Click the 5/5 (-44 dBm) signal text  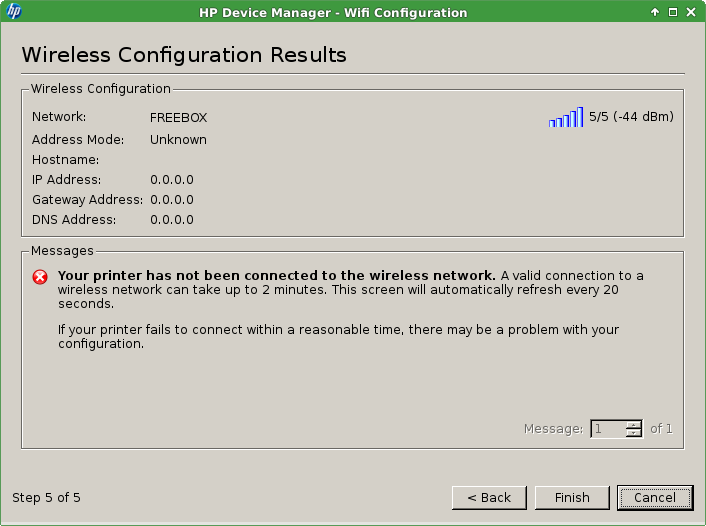point(631,117)
